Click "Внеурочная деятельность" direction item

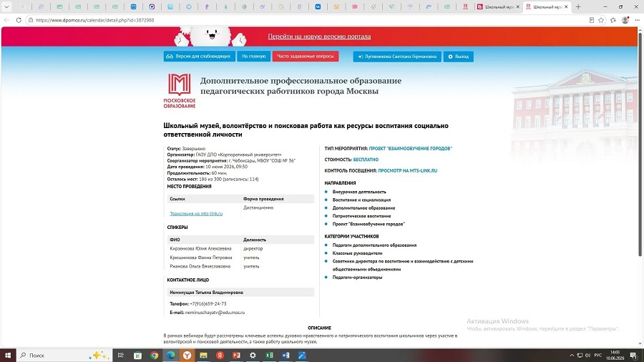[359, 192]
